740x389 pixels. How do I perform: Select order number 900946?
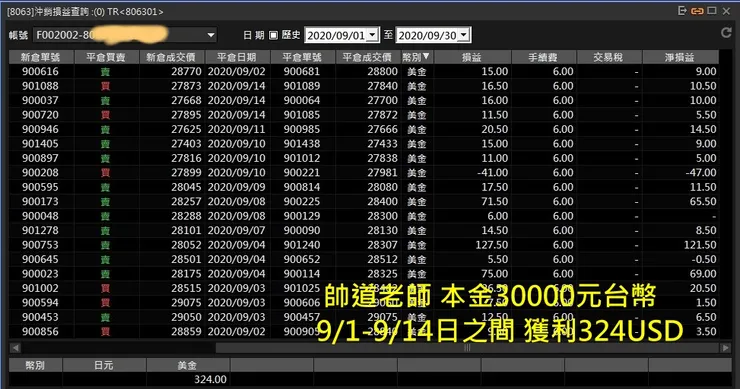pyautogui.click(x=41, y=129)
